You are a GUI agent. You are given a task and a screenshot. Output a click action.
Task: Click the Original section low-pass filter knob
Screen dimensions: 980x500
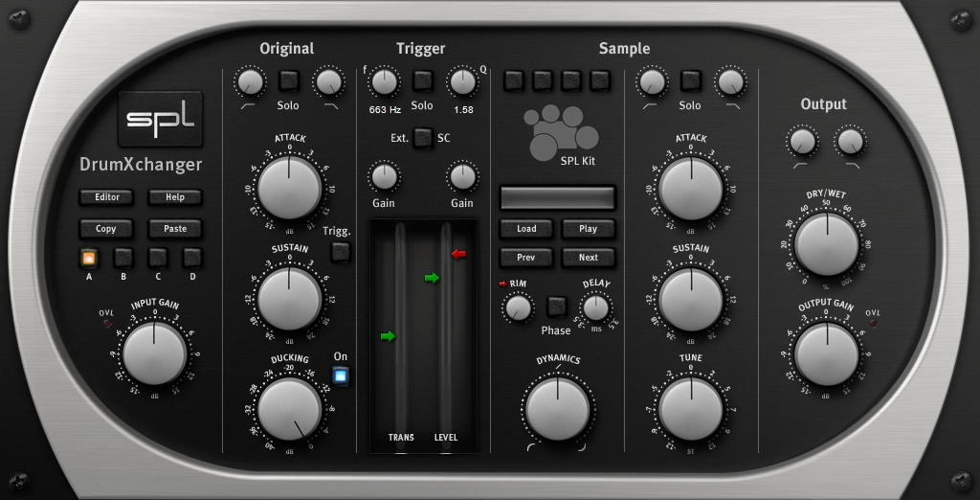[329, 82]
